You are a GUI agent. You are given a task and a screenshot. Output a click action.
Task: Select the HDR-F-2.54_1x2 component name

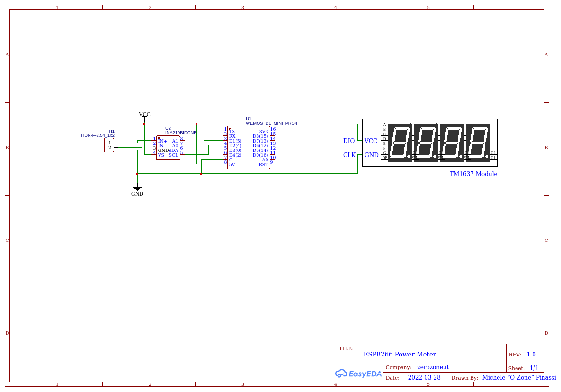click(x=98, y=135)
